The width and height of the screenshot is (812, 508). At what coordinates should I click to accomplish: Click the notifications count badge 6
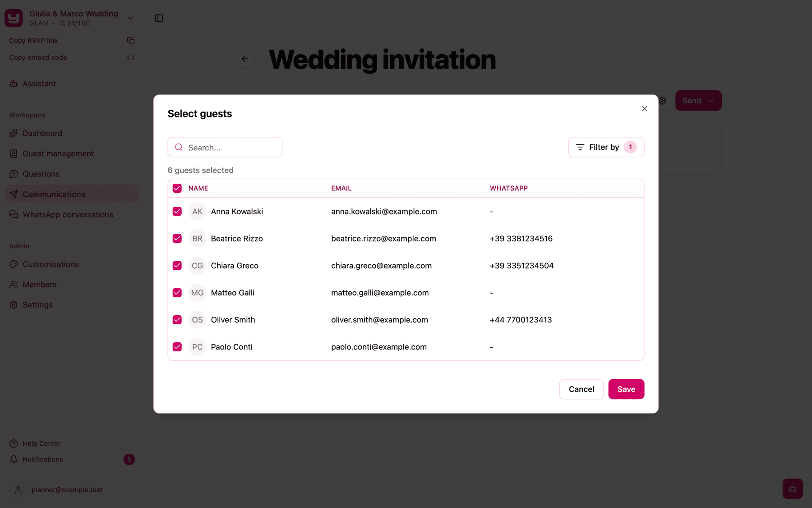(129, 459)
